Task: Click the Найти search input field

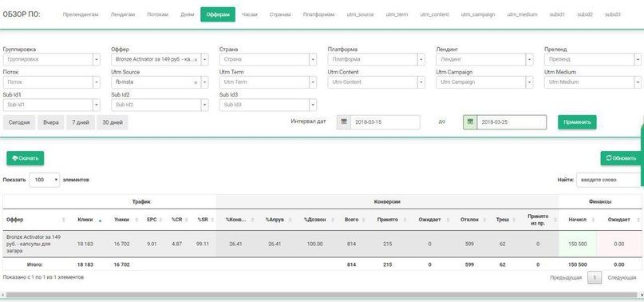Action: click(608, 180)
